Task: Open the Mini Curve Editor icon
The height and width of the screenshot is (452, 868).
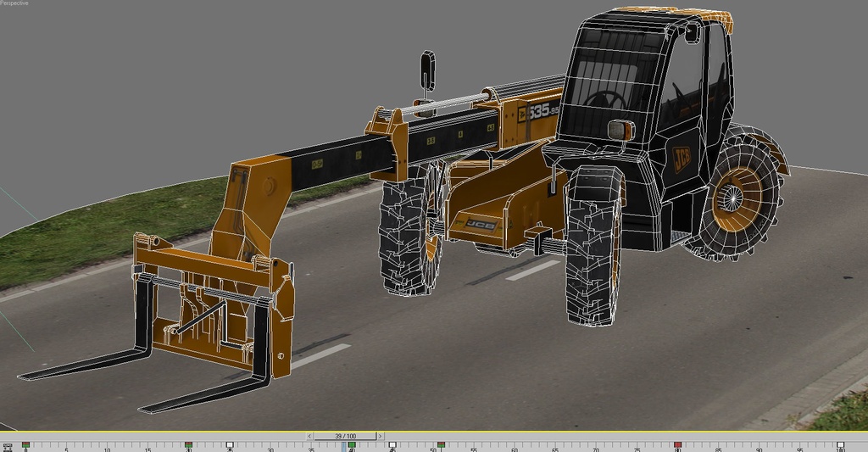Action: pyautogui.click(x=7, y=447)
